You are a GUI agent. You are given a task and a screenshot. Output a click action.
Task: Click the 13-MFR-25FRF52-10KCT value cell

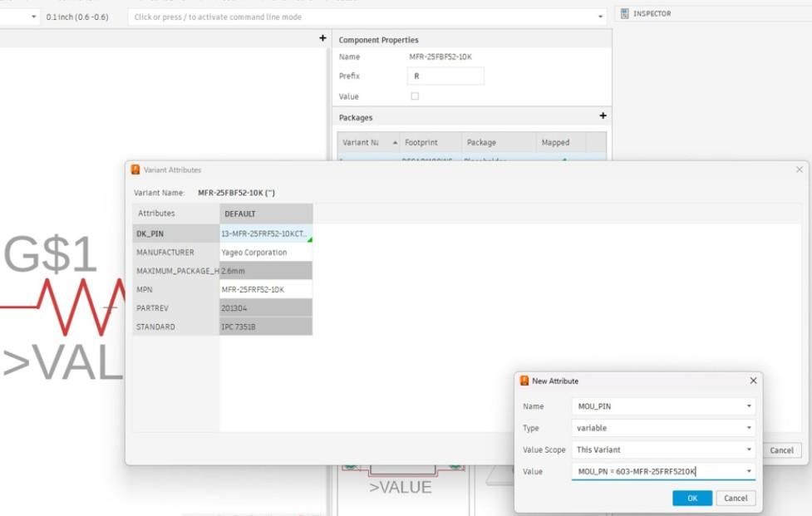click(x=266, y=234)
